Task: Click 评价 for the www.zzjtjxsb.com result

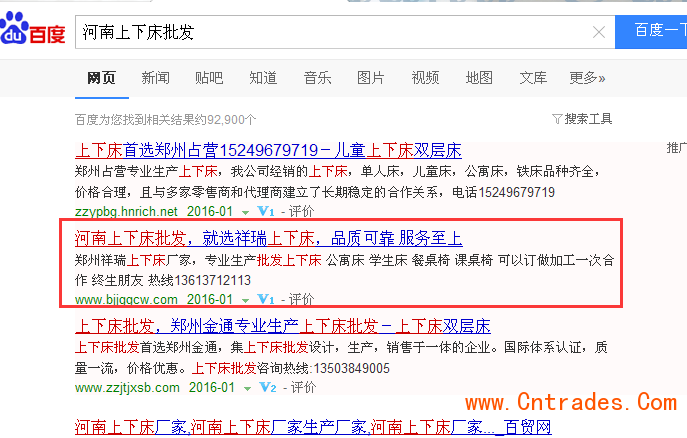Action: (x=303, y=388)
